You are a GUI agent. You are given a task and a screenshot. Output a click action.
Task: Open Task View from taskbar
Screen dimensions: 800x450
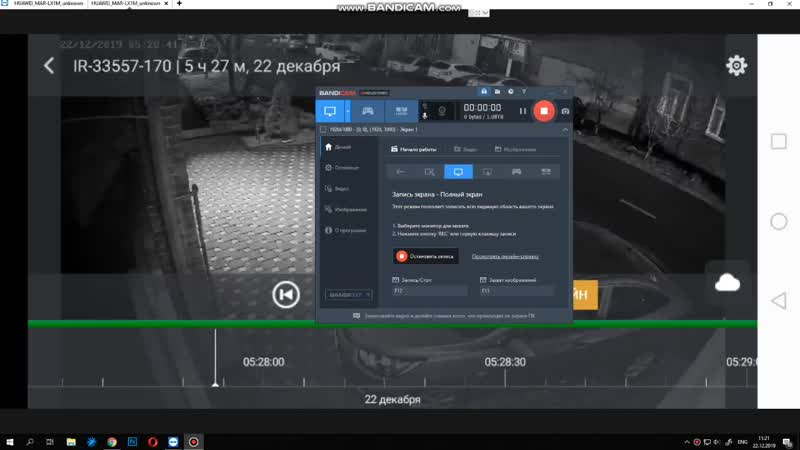pos(49,442)
